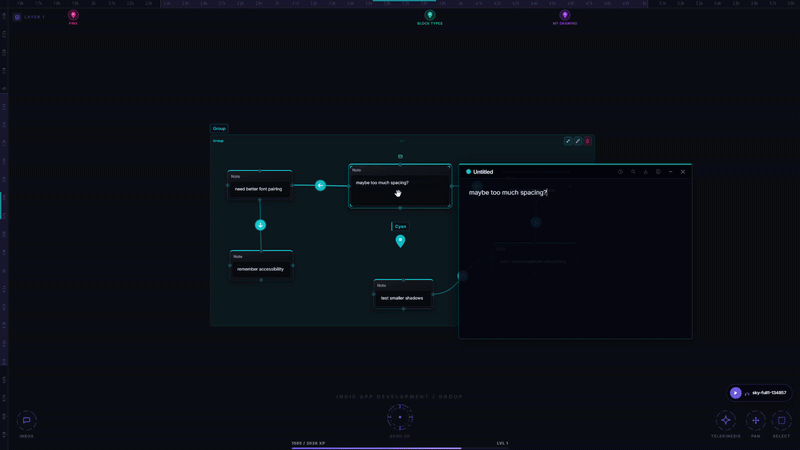Click trash icon in Untitled panel
Screen dimensions: 800x450
[x=658, y=172]
